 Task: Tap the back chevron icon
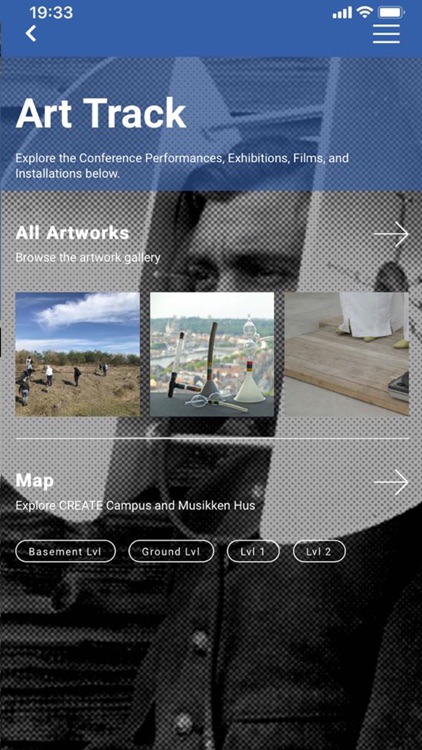coord(31,33)
